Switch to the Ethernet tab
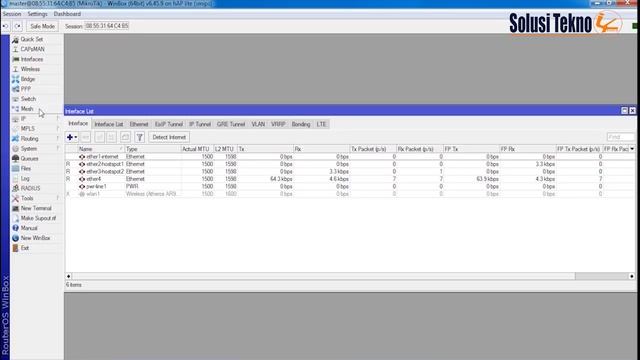640x360 pixels. coord(139,124)
